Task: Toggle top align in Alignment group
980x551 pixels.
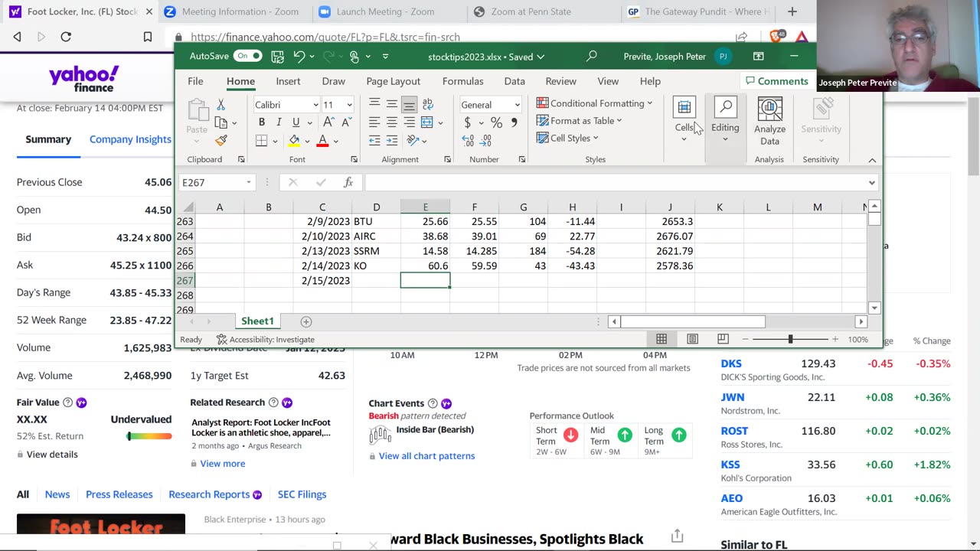Action: coord(374,105)
